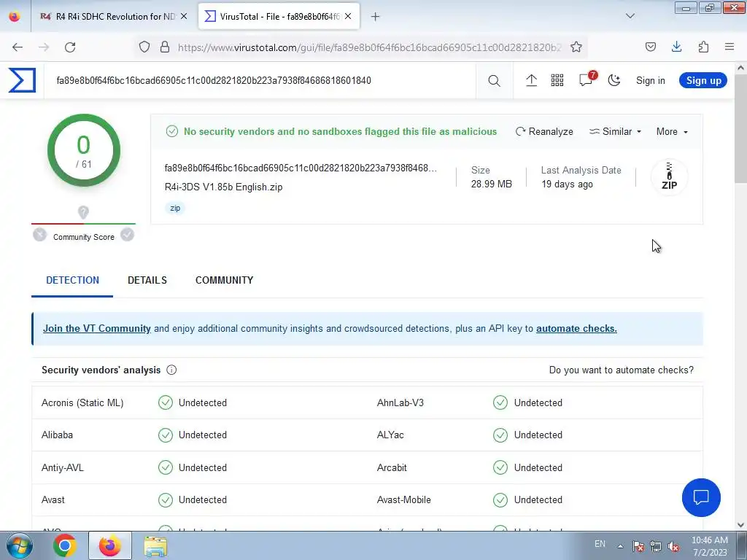Click the Size 28.99 MB value

coord(492,184)
